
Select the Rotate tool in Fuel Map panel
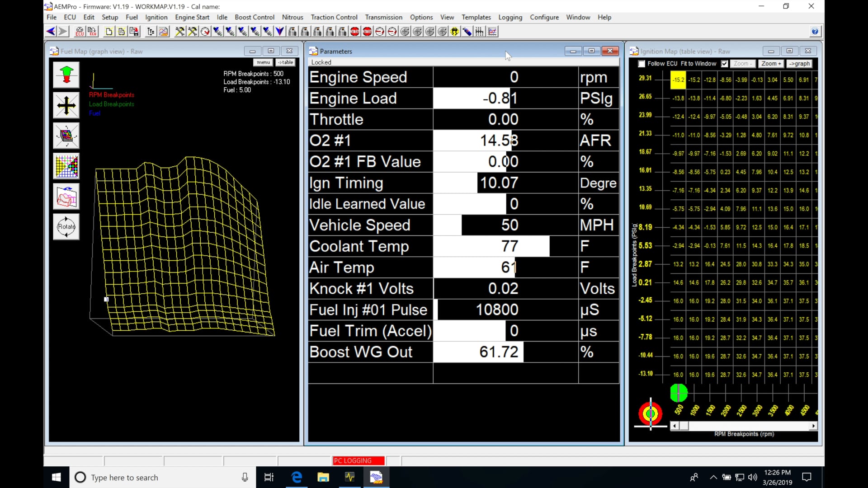66,227
